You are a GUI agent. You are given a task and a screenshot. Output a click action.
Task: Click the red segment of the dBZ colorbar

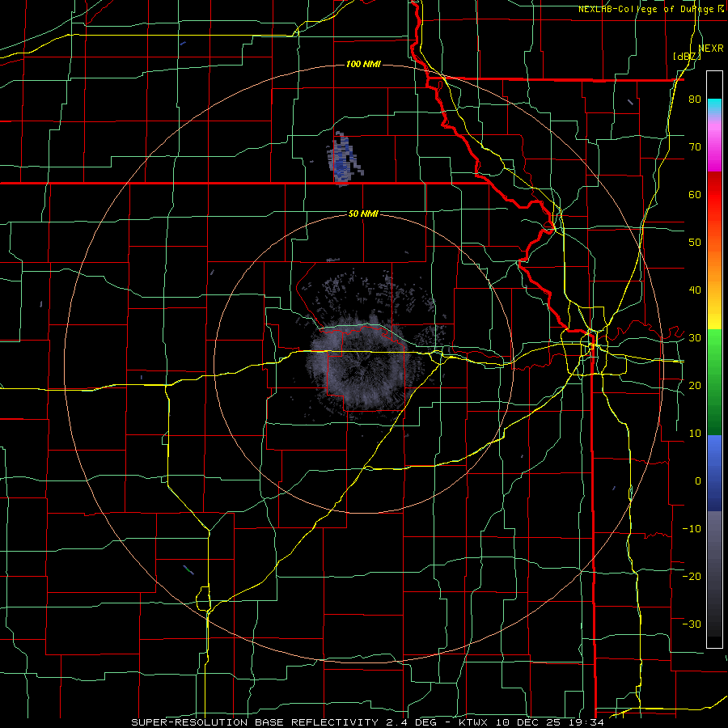click(714, 195)
